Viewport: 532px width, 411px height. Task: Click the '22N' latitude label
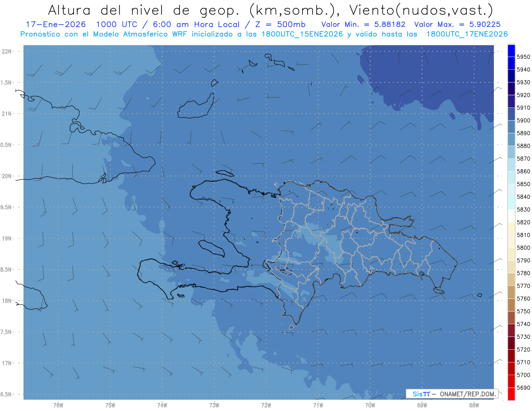pyautogui.click(x=8, y=51)
